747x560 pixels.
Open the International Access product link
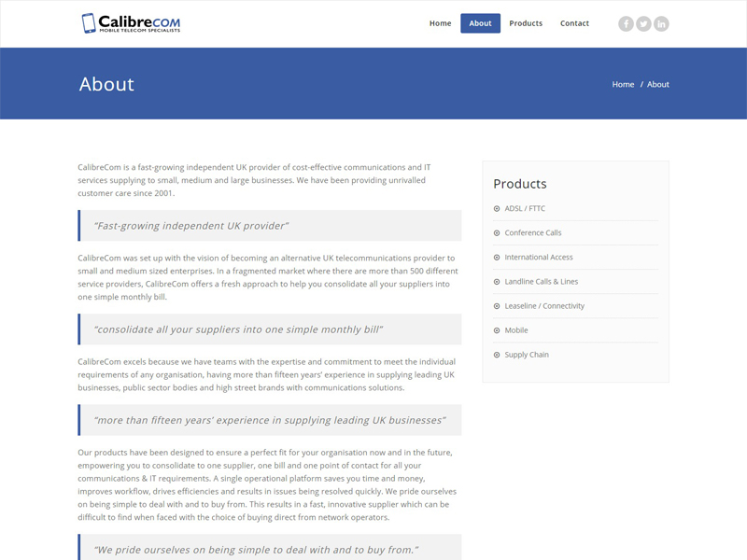(539, 258)
